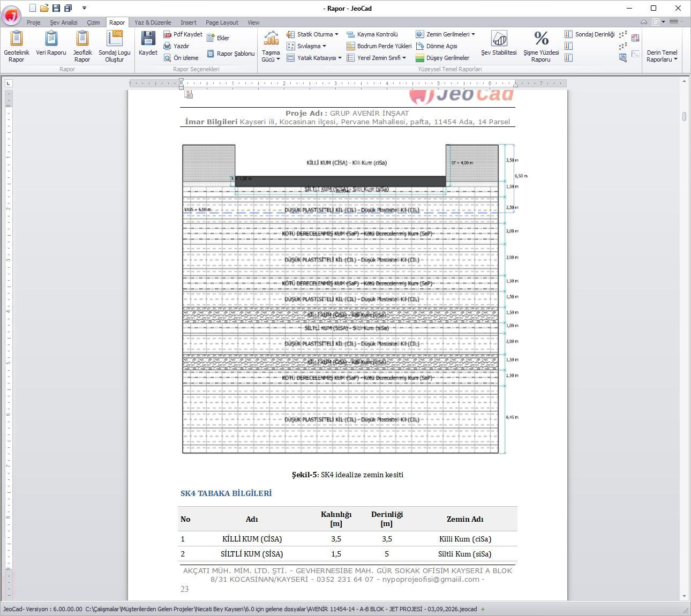The image size is (691, 616).
Task: Switch to the Proje tab
Action: tap(34, 22)
